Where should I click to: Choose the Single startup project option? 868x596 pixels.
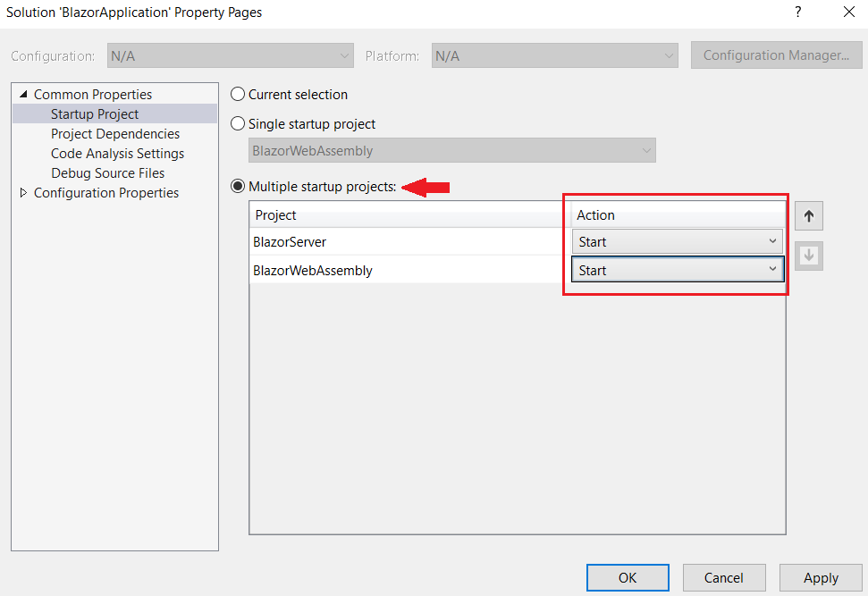tap(238, 124)
